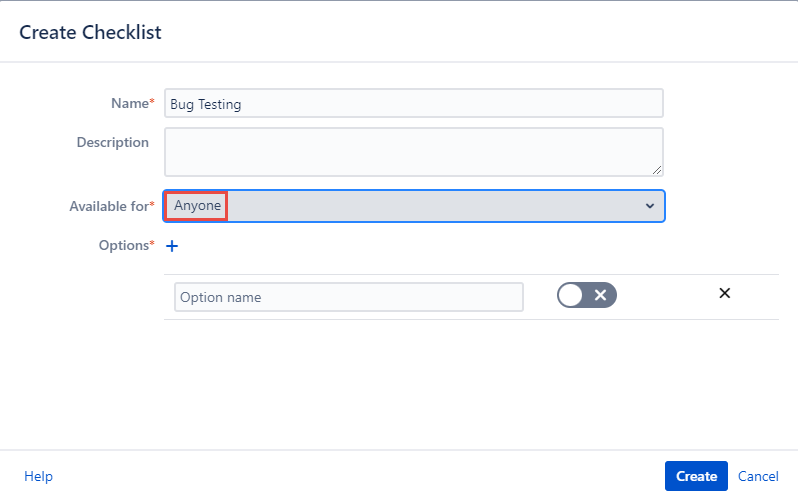Click the "Available for" field label

point(108,206)
